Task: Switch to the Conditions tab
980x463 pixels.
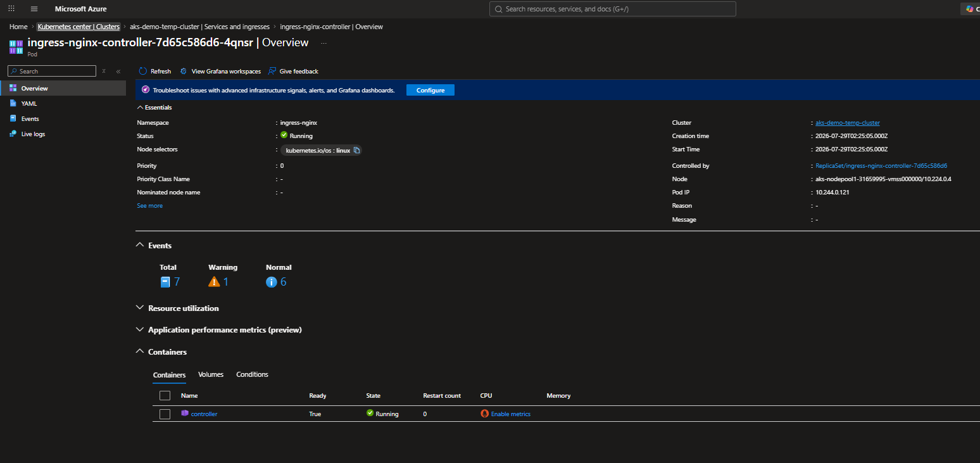Action: click(x=253, y=375)
